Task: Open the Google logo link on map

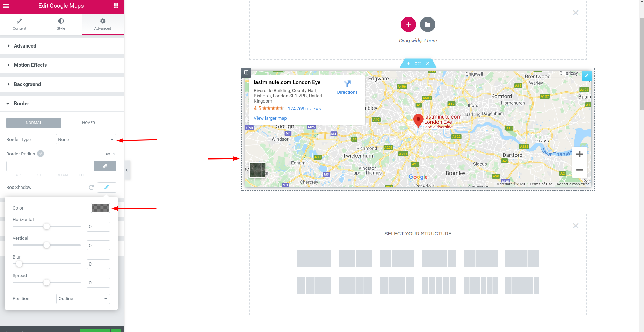Action: tap(418, 177)
